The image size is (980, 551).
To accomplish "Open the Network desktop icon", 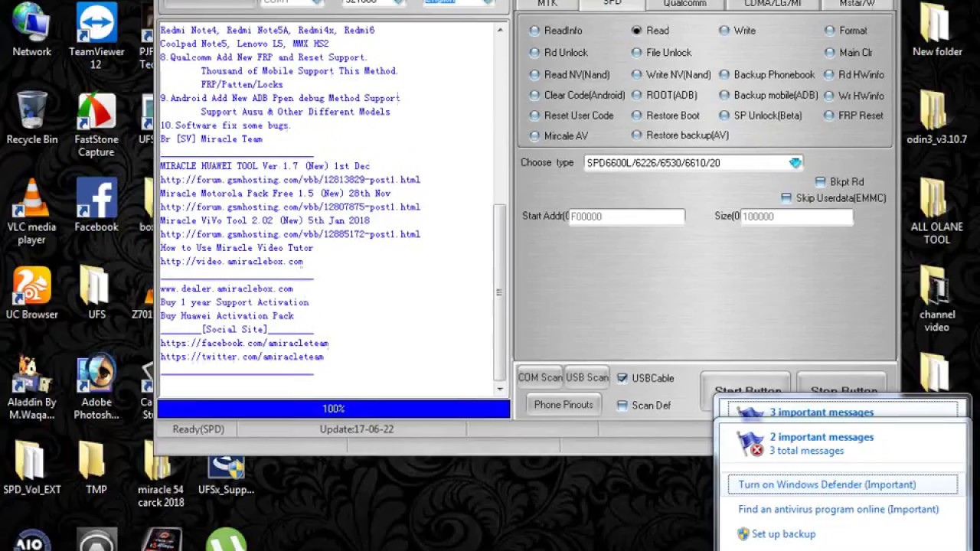I will point(31,31).
